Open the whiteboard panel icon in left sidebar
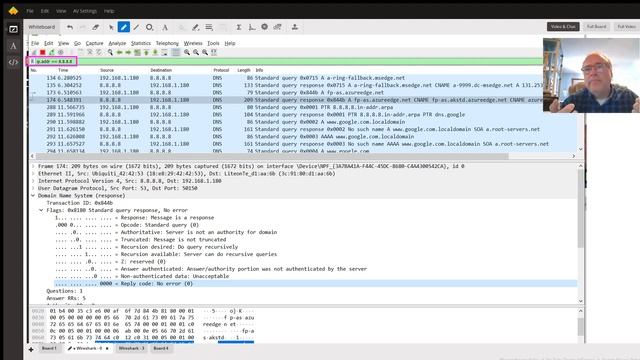640x360 pixels. (x=13, y=29)
